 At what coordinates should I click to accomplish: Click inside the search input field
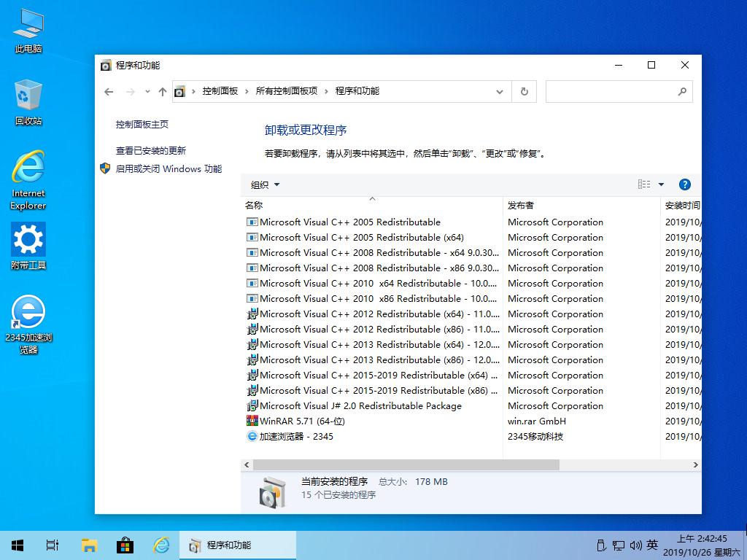coord(612,91)
